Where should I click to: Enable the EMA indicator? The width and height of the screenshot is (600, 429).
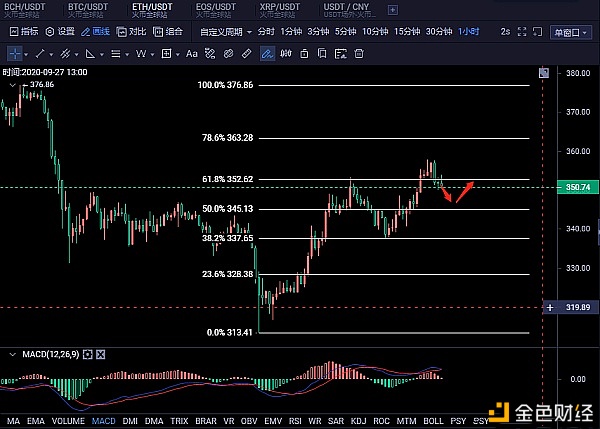(36, 421)
